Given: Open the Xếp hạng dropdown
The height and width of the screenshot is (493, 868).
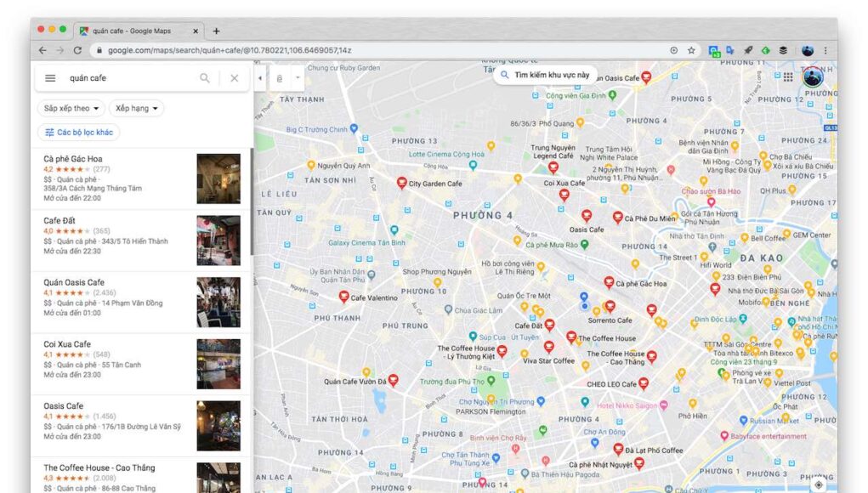Looking at the screenshot, I should [136, 109].
